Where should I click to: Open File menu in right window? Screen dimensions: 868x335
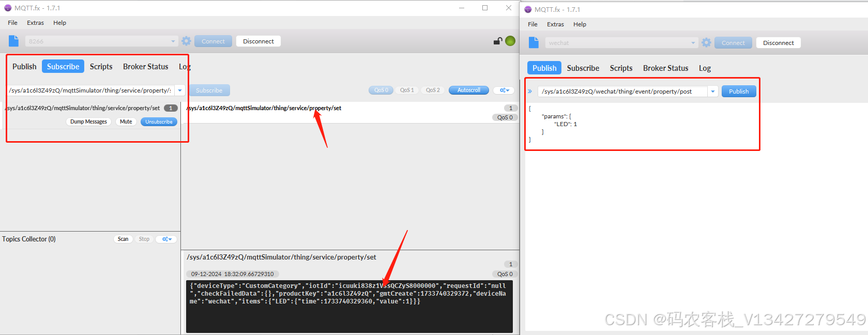[x=533, y=24]
